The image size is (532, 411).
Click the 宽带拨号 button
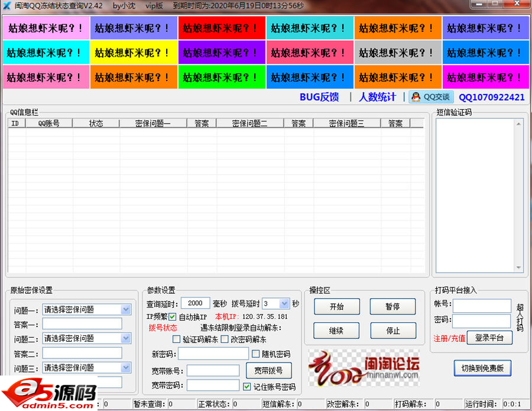pyautogui.click(x=268, y=371)
